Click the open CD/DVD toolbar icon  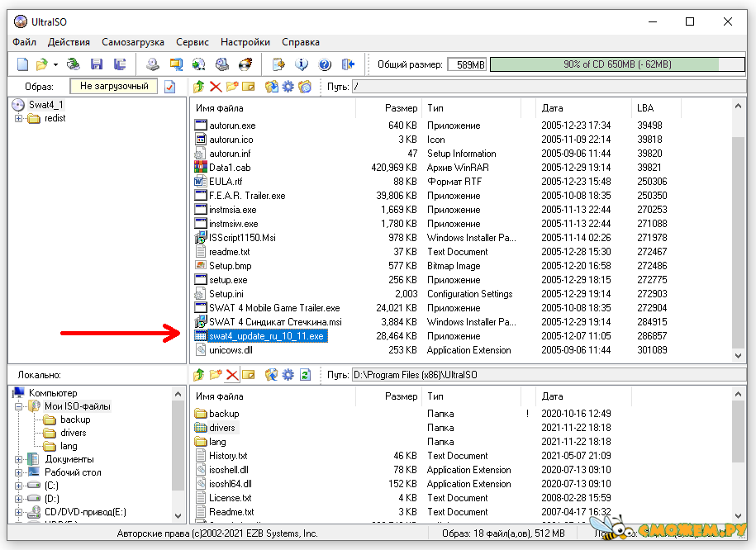click(74, 64)
